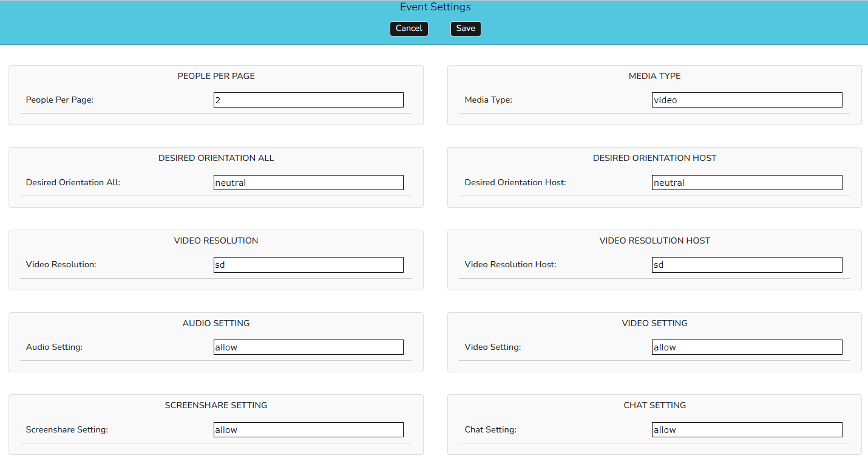The image size is (868, 461).
Task: Click the DESIRED ORIENTATION HOST section title
Action: pos(654,158)
